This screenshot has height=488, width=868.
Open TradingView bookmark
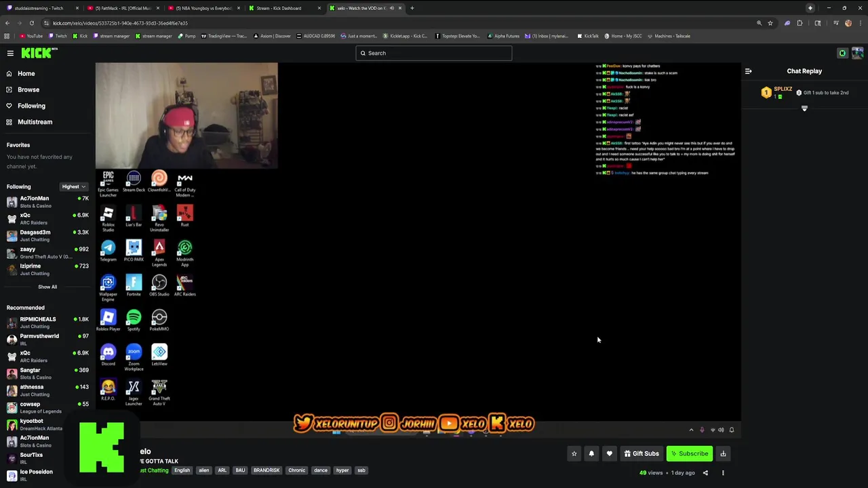(224, 36)
